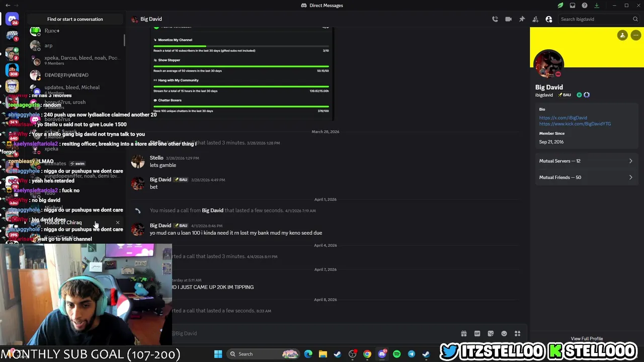Click the message box for @Big David
The width and height of the screenshot is (644, 362).
tap(312, 333)
